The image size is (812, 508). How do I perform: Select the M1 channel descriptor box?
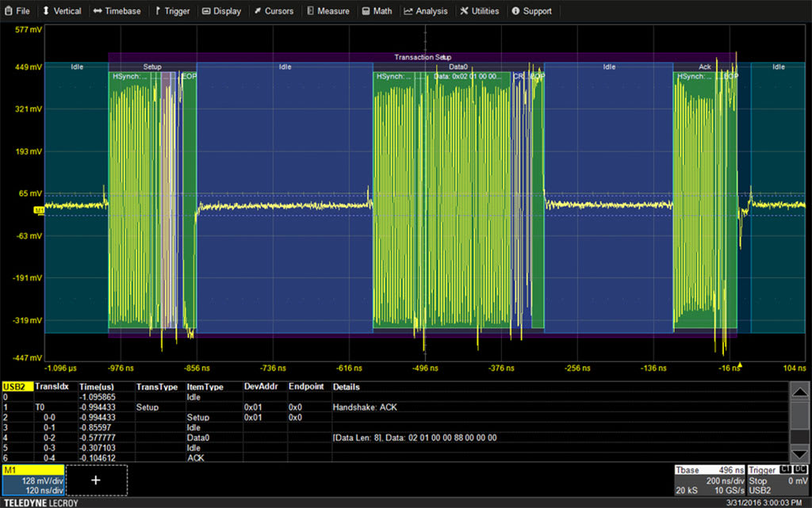[33, 480]
